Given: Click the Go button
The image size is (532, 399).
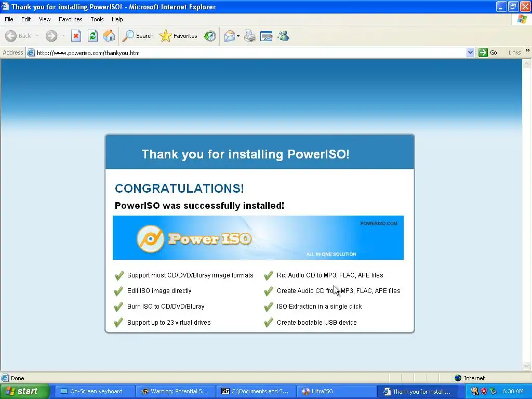Looking at the screenshot, I should [x=488, y=52].
